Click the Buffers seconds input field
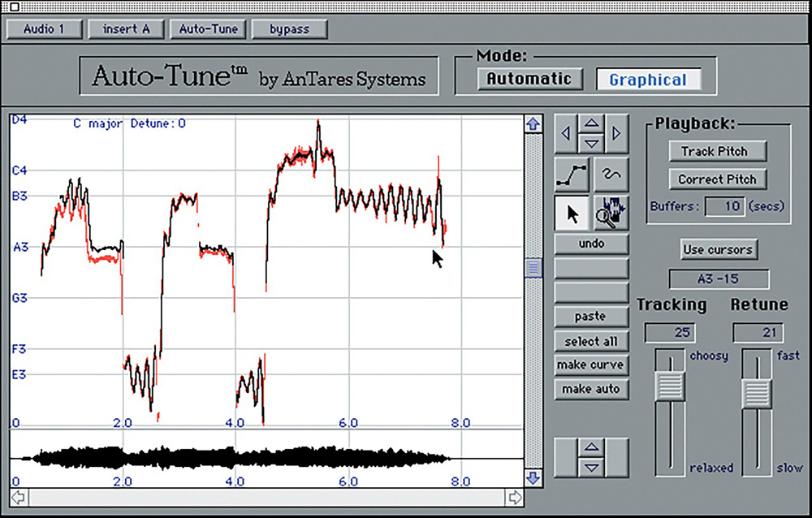812x518 pixels. [x=723, y=206]
